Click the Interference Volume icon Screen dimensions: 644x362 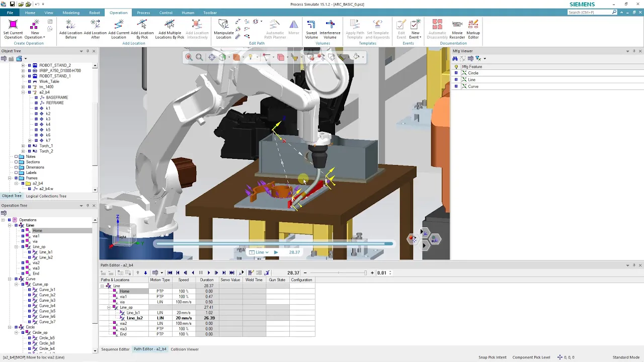330,25
